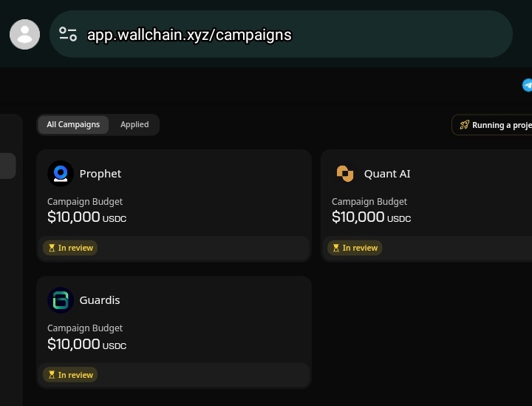This screenshot has height=406, width=532.
Task: Click the Quant AI campaign logo
Action: (345, 174)
